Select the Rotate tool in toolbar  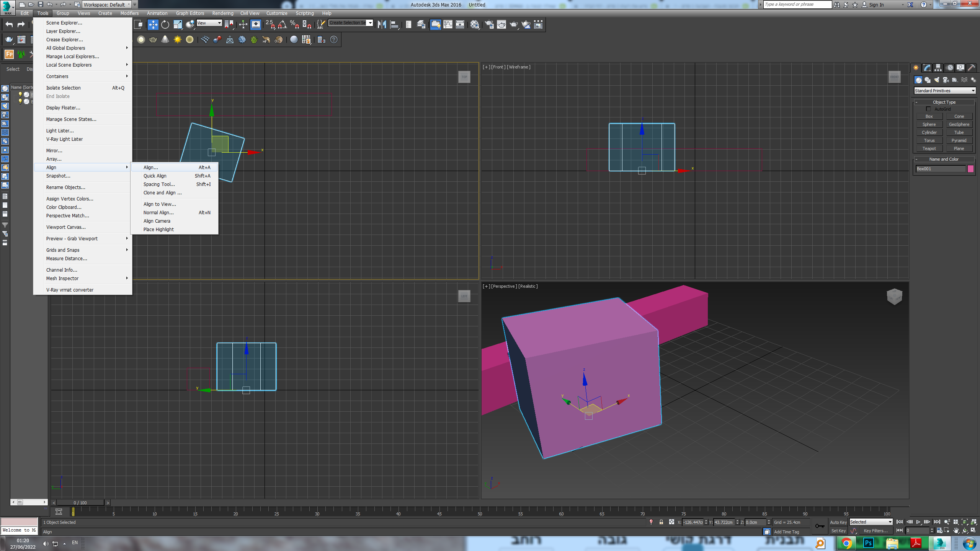pyautogui.click(x=165, y=25)
